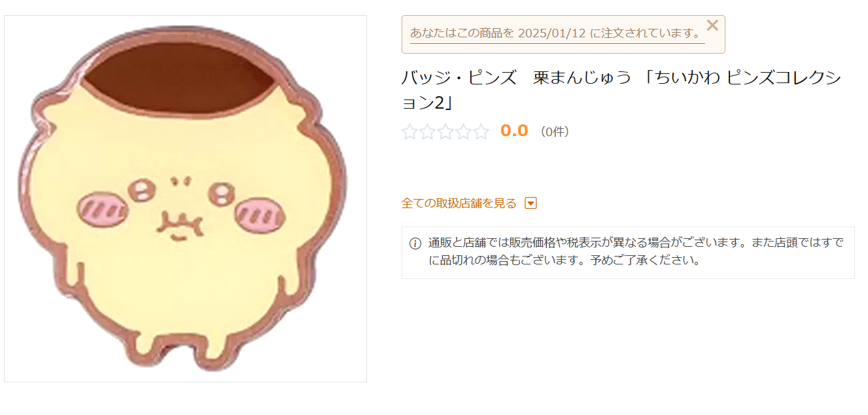Viewport: 868px width, 415px height.
Task: Select the first rating star
Action: pyautogui.click(x=410, y=132)
